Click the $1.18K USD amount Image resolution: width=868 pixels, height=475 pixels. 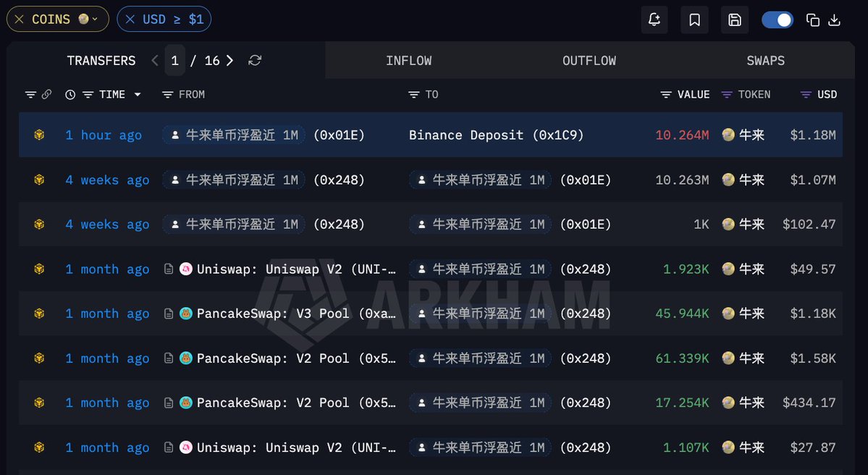click(x=813, y=314)
